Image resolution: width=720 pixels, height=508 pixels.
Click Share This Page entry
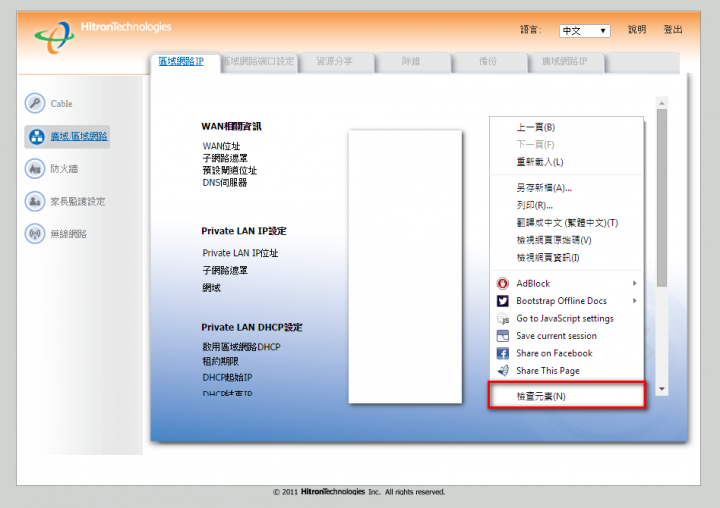pyautogui.click(x=566, y=371)
